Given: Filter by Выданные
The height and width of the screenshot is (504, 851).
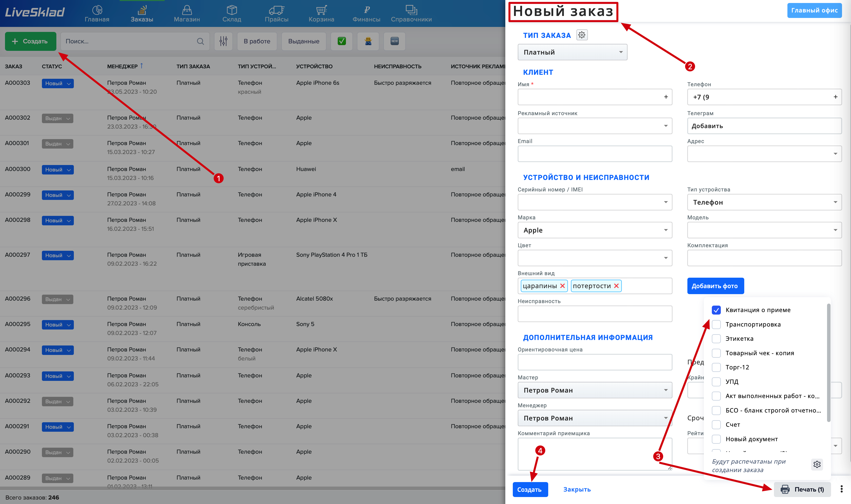Looking at the screenshot, I should 303,41.
